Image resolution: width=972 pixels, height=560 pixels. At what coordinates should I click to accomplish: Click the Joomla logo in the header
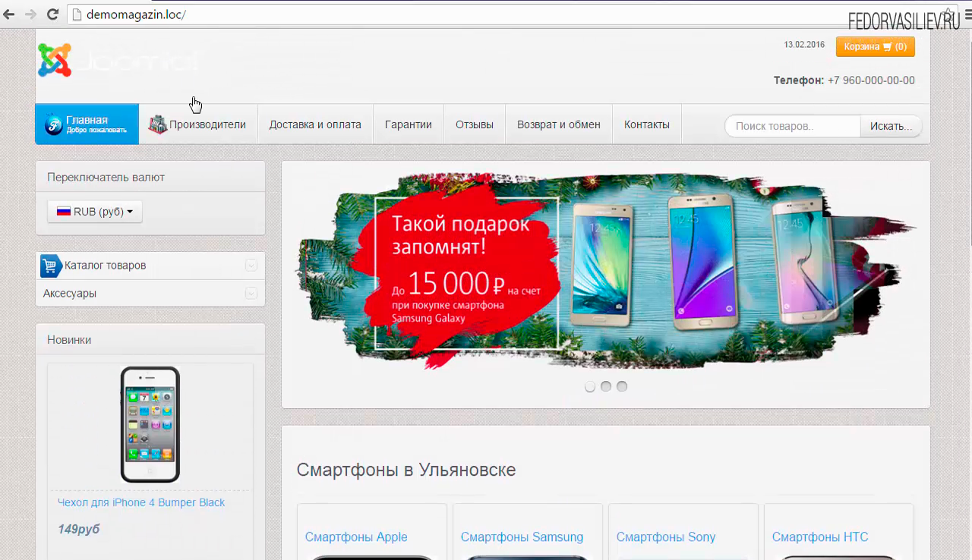118,60
